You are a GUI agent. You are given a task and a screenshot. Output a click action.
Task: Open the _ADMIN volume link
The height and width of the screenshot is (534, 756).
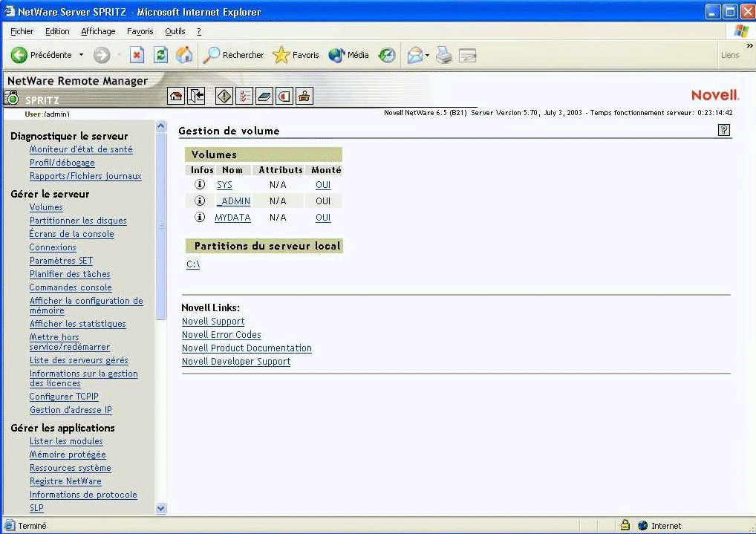233,201
